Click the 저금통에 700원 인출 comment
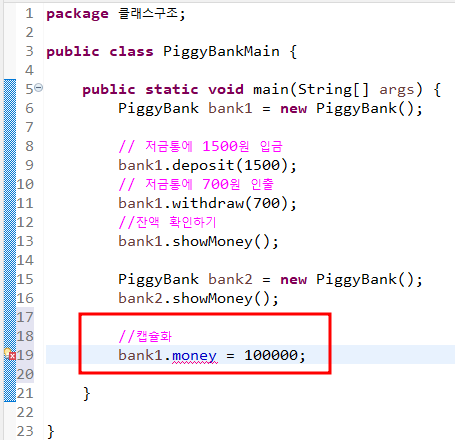Screen dimensions: 455x440 pos(196,184)
